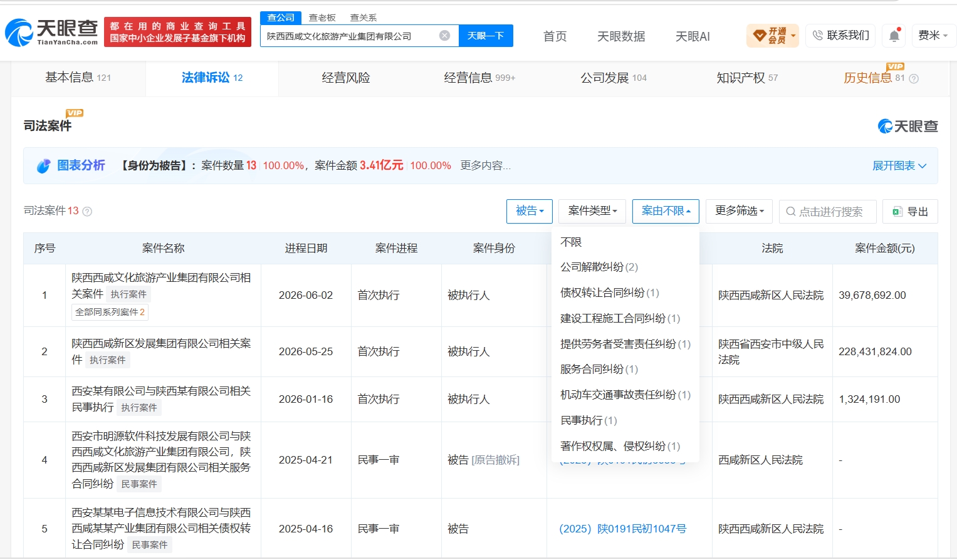This screenshot has height=560, width=957.
Task: Switch to 知识产权 tab
Action: [x=747, y=78]
